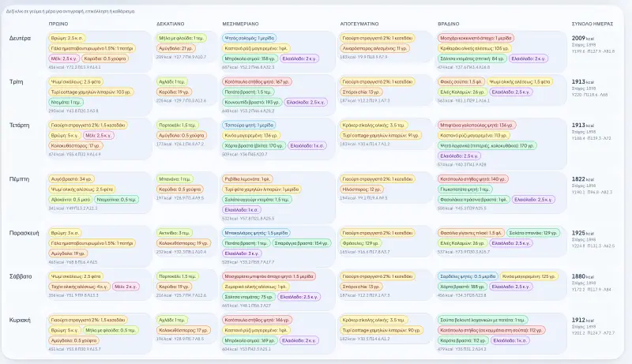Click Saturday's 1880 kcal daily total

(x=582, y=276)
